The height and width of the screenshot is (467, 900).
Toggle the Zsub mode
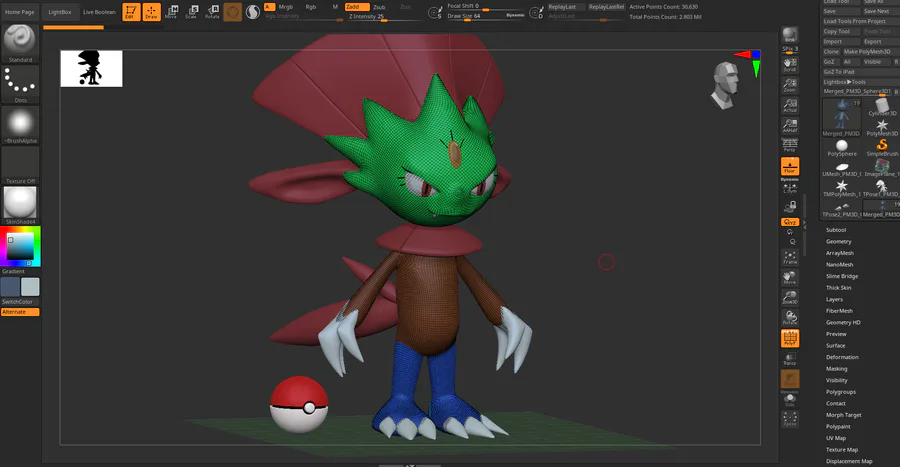tap(379, 7)
